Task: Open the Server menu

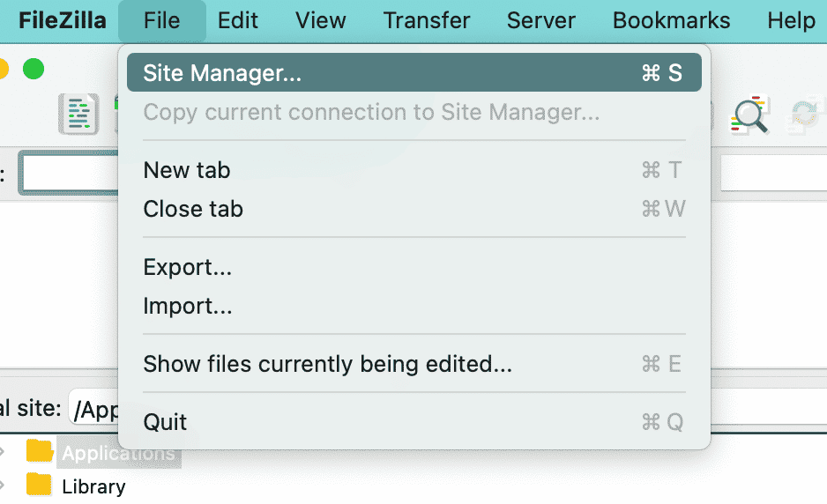Action: [541, 21]
